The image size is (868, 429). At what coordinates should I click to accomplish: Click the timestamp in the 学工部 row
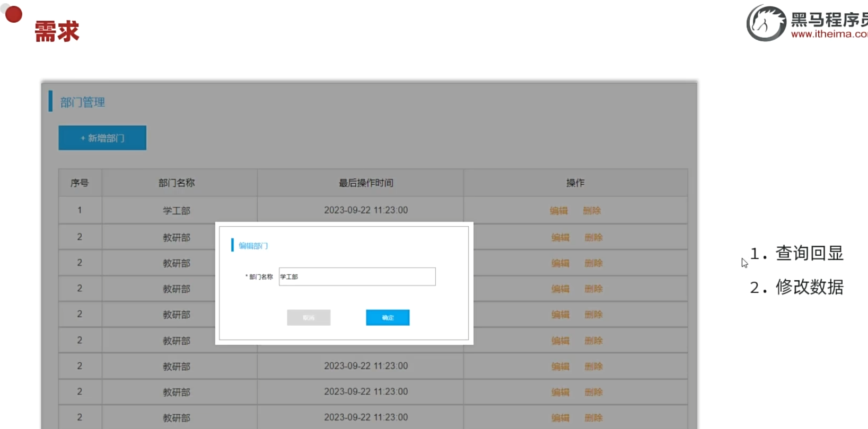point(366,210)
